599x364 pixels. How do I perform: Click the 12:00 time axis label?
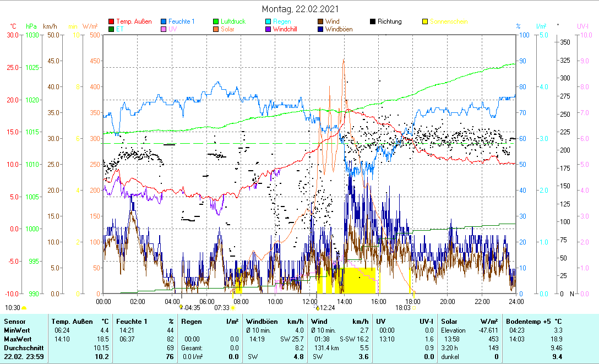310,301
